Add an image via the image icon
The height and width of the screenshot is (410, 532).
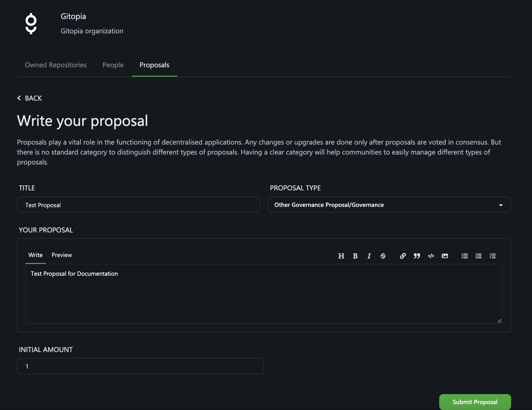click(445, 256)
